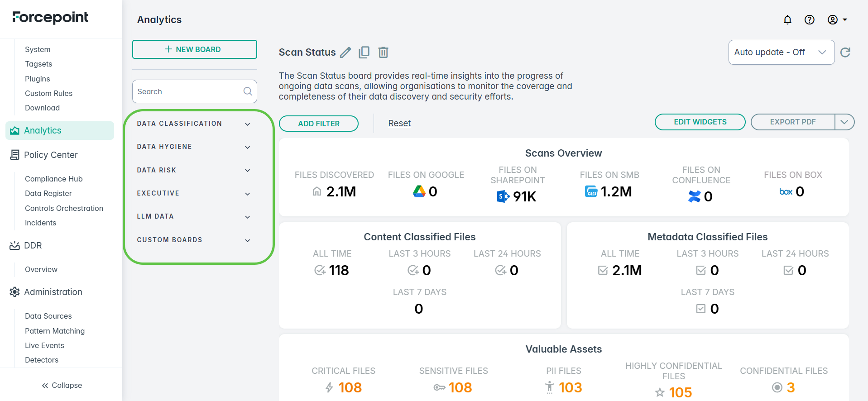Viewport: 868px width, 401px height.
Task: Open the notifications bell
Action: (x=787, y=19)
